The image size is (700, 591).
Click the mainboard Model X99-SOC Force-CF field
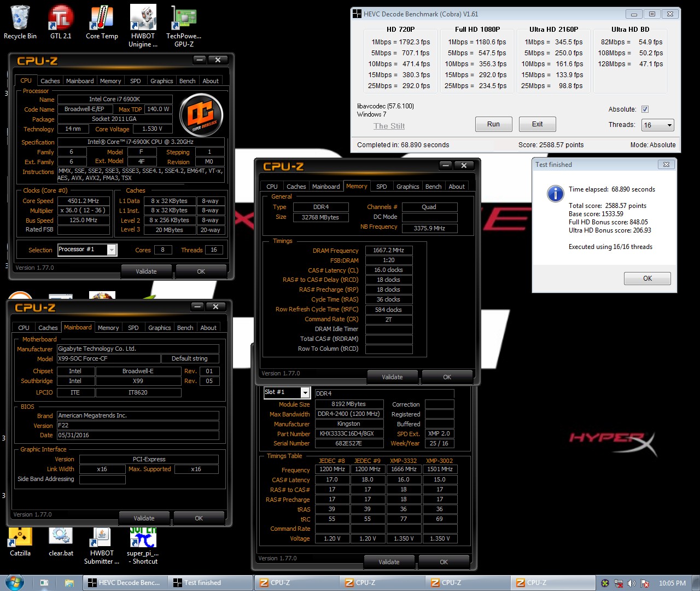[109, 358]
